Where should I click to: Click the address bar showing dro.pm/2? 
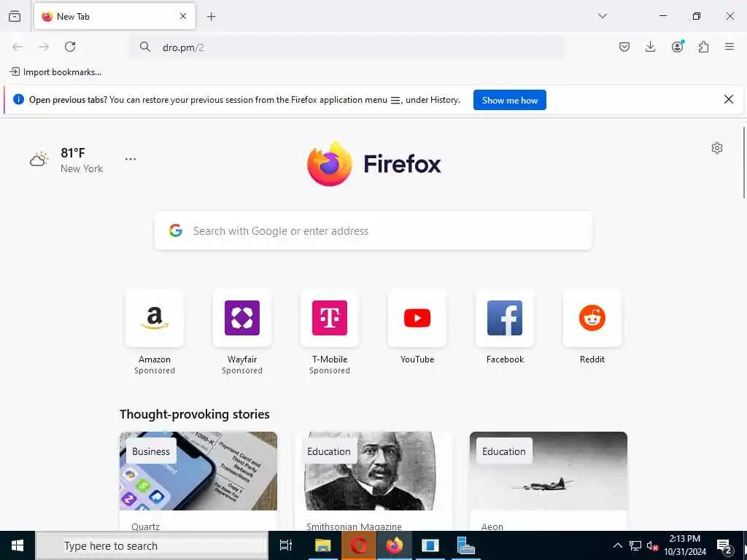click(x=348, y=47)
